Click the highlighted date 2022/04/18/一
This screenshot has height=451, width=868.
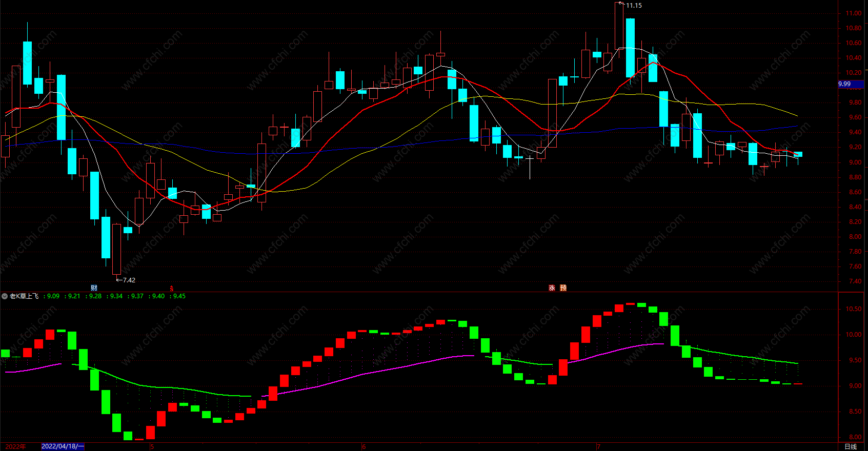63,446
